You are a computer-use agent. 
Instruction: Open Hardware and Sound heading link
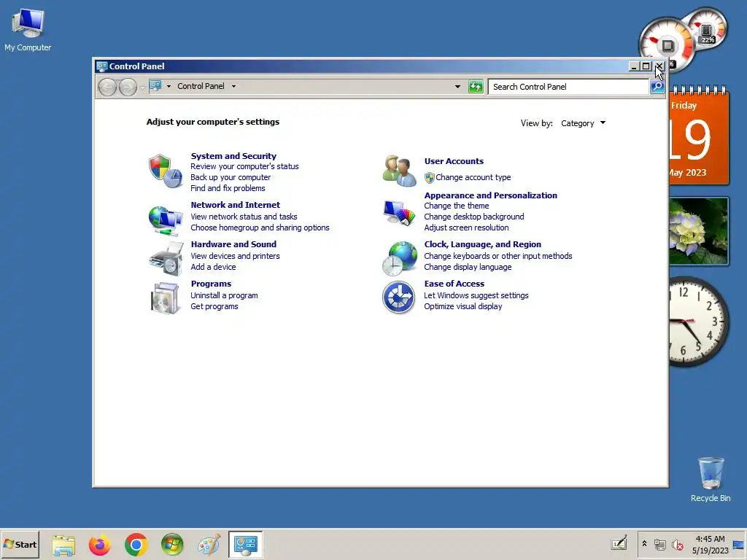233,244
